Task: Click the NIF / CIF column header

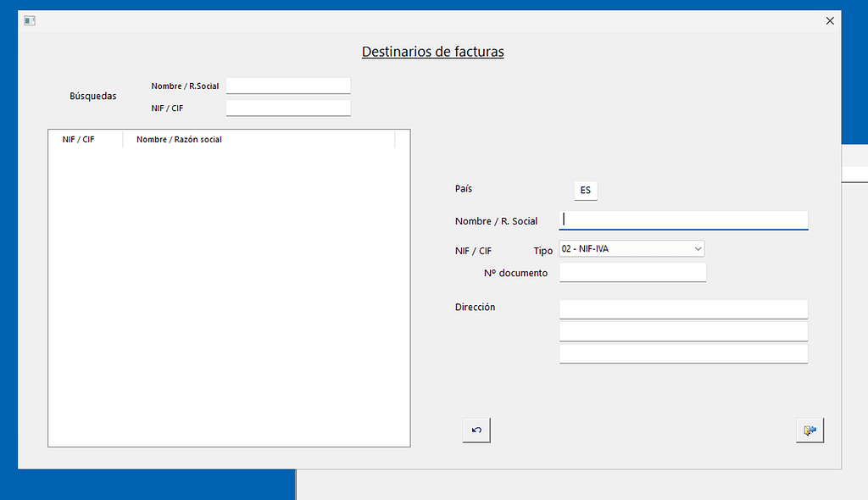Action: click(79, 139)
